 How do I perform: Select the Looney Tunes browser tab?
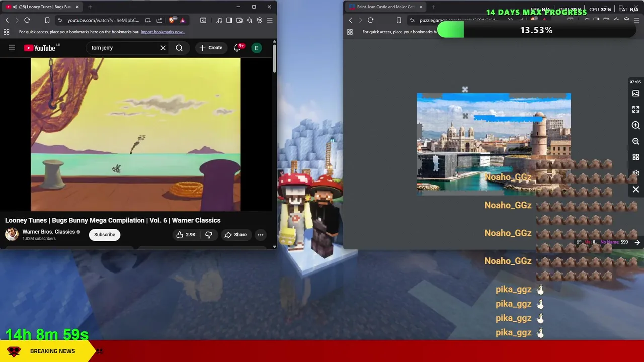[x=42, y=7]
